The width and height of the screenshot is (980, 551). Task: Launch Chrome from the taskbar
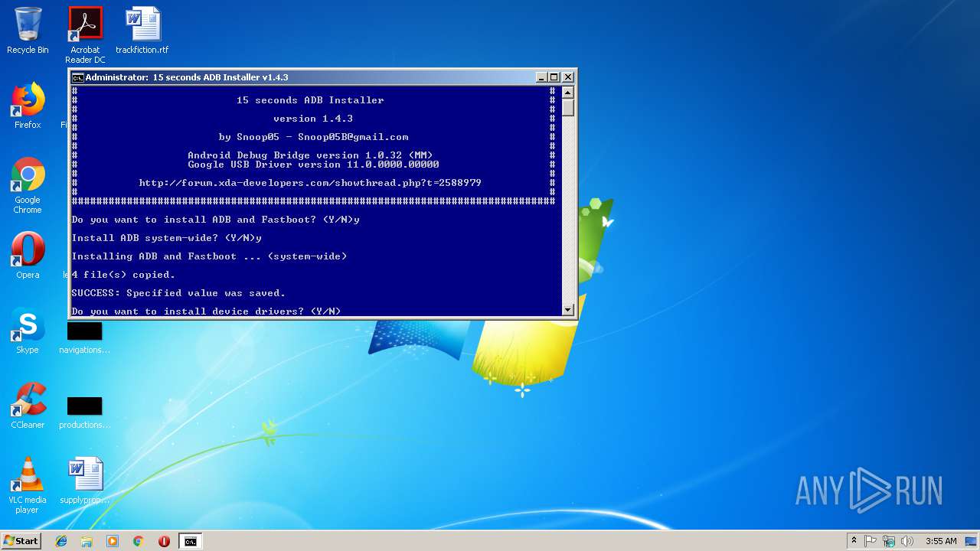coord(139,541)
